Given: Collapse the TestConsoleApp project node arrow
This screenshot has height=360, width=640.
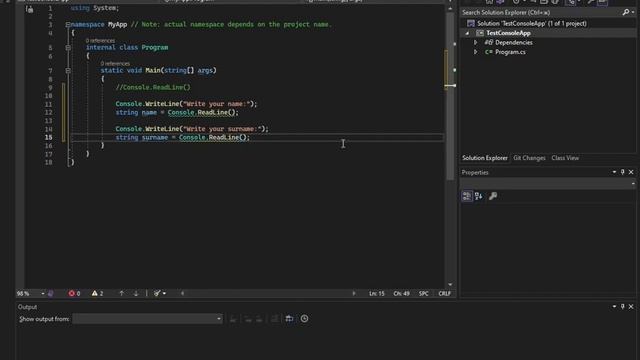Looking at the screenshot, I should (467, 33).
